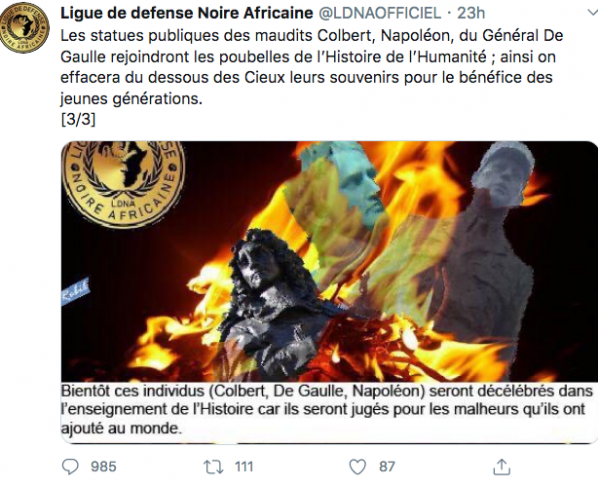Image resolution: width=598 pixels, height=487 pixels.
Task: Click the 111 retweets count
Action: point(244,467)
